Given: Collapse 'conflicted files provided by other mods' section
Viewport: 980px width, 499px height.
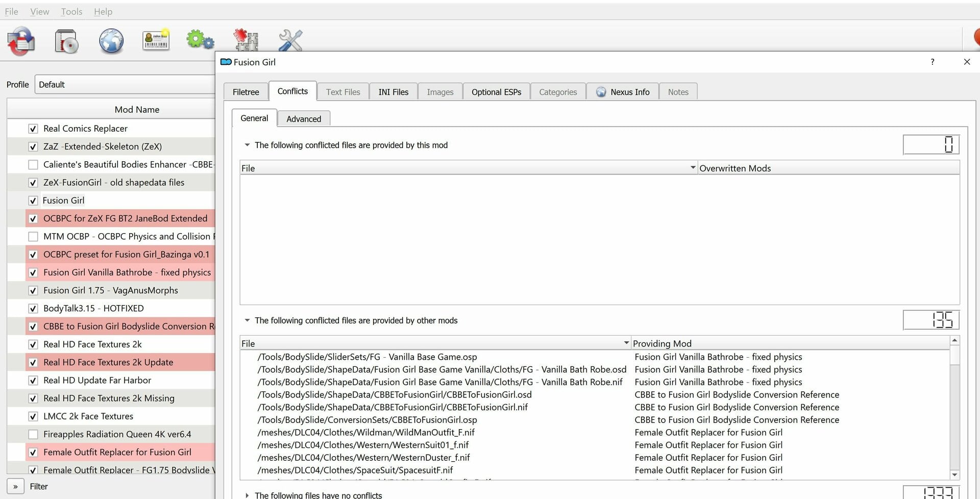Looking at the screenshot, I should pos(247,320).
